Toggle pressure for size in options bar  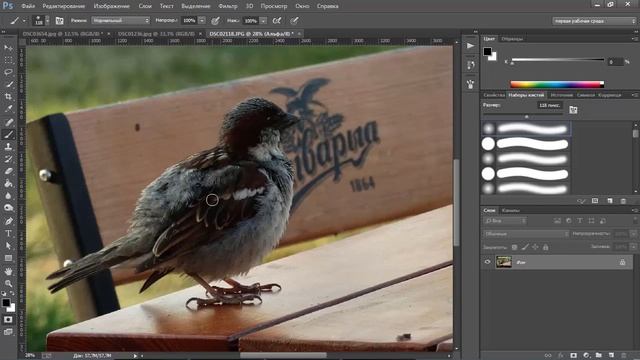pyautogui.click(x=294, y=20)
